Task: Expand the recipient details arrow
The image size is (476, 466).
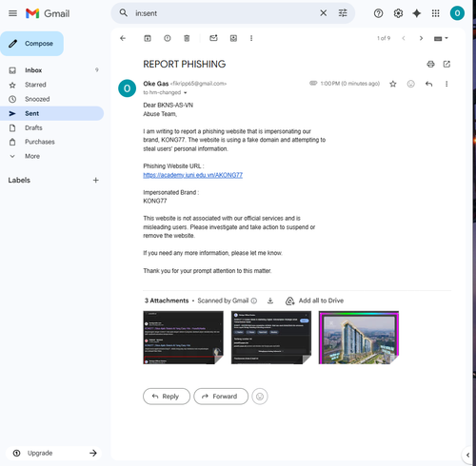Action: [x=186, y=93]
